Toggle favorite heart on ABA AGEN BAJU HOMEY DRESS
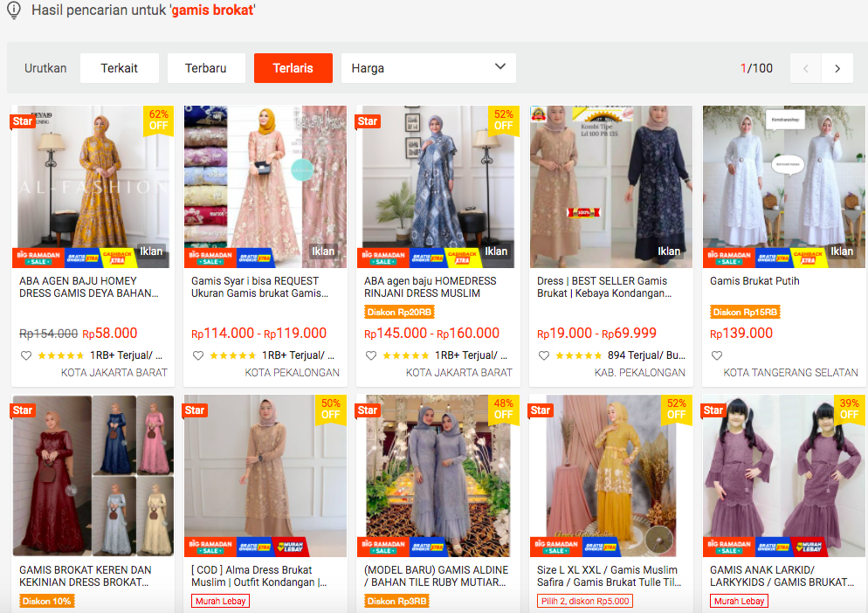This screenshot has width=868, height=613. pos(25,355)
